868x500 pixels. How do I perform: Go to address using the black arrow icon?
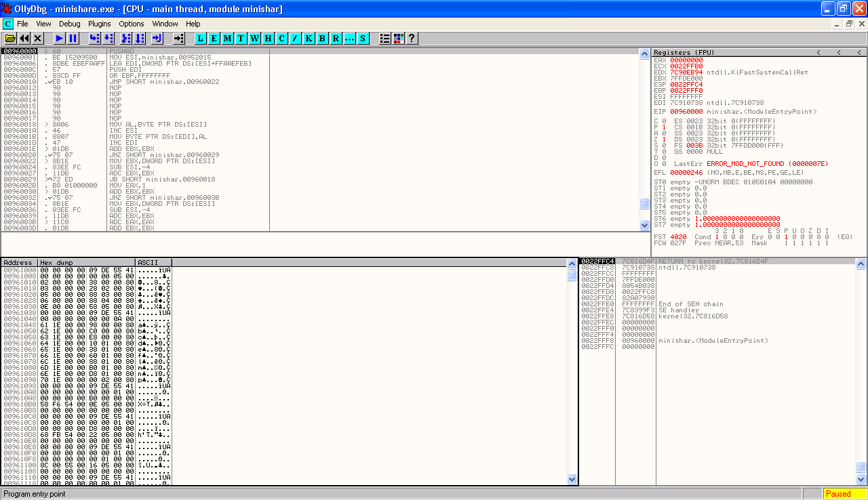178,39
